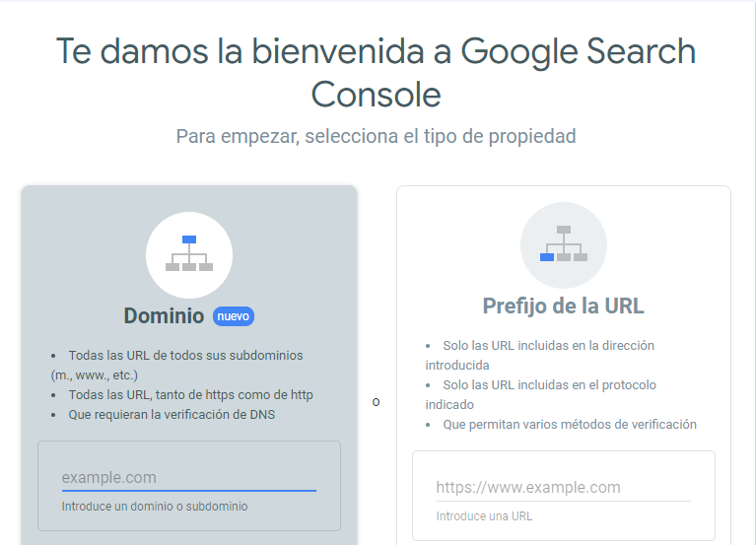Click 'Para empezar, selecciona el tipo de propiedad' subtitle
Screen dimensions: 756x545
click(x=377, y=136)
